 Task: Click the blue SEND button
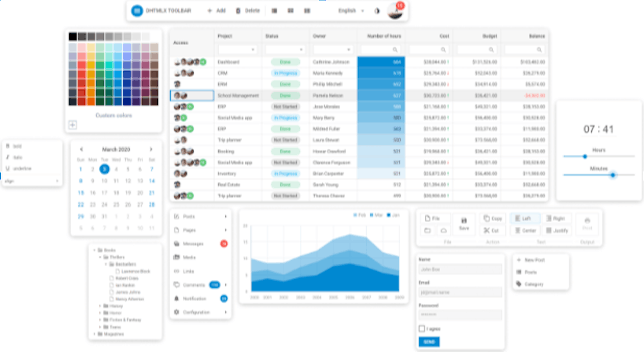point(429,342)
